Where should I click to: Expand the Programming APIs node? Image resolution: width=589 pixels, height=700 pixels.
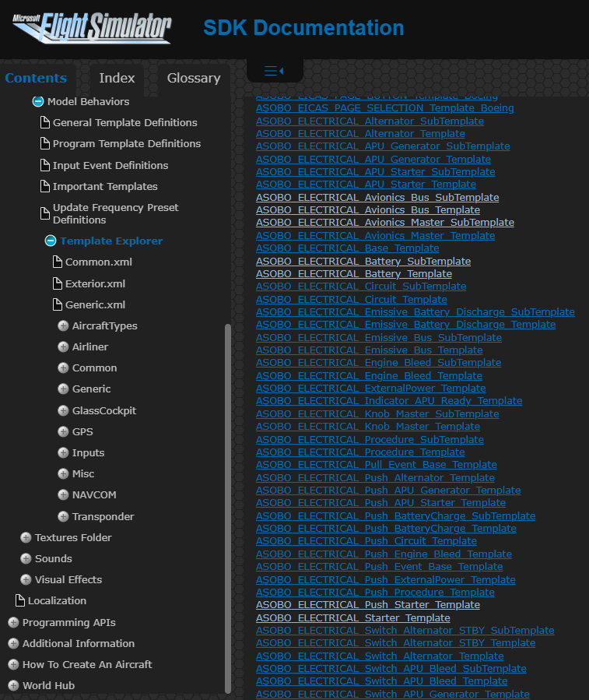point(13,622)
